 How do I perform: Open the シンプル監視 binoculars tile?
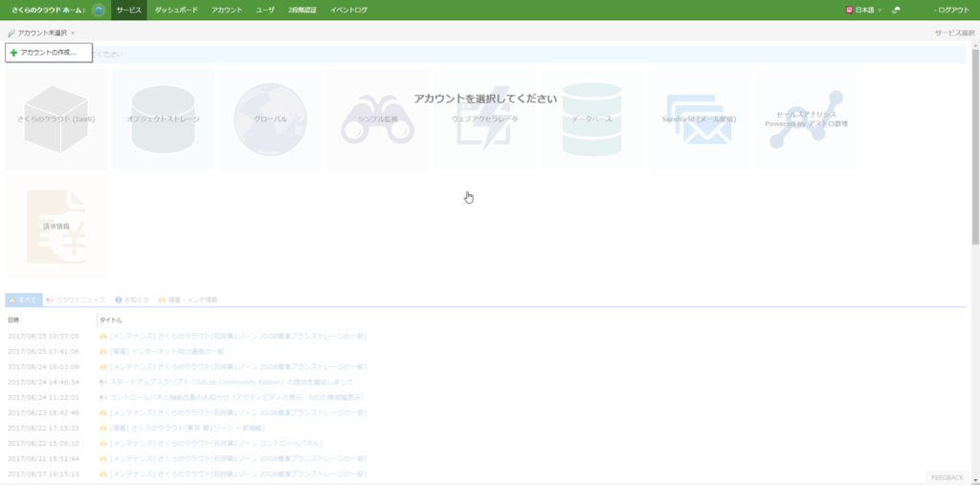[377, 120]
